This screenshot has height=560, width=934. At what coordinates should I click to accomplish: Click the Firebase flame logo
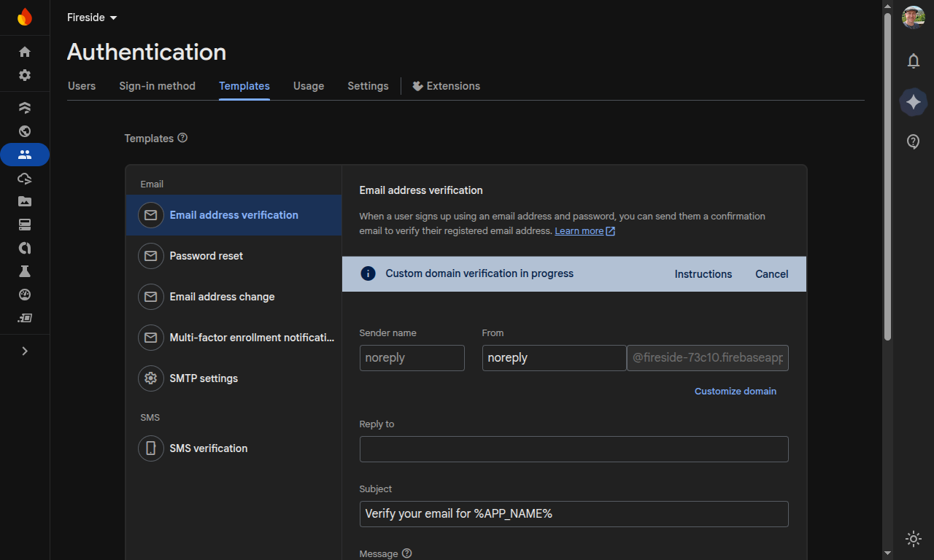[25, 17]
